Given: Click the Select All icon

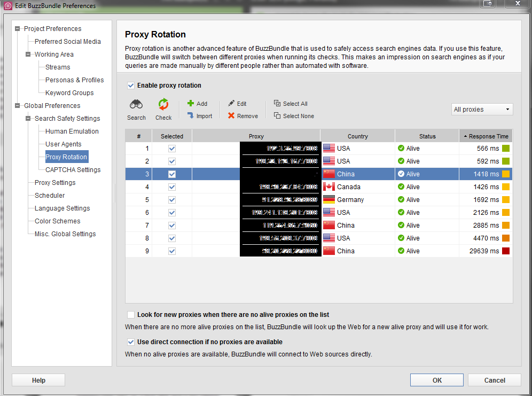Looking at the screenshot, I should [x=277, y=103].
